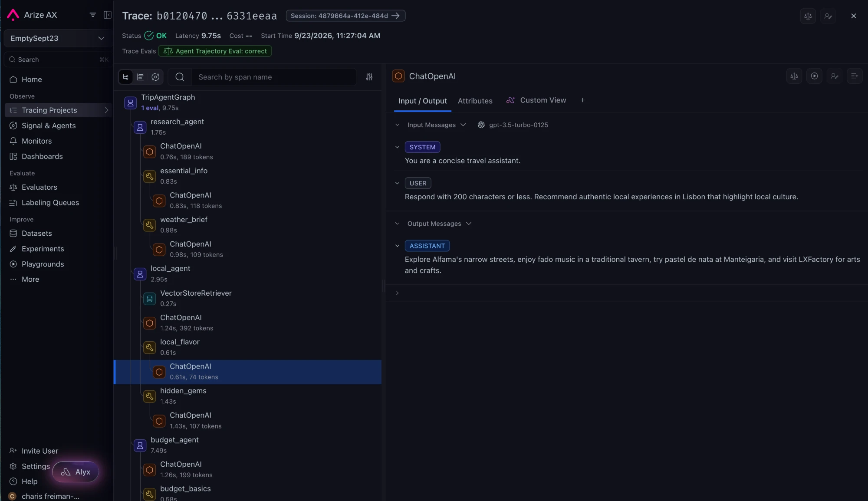Open the Alyx assistant button
The height and width of the screenshot is (501, 868).
pos(76,472)
